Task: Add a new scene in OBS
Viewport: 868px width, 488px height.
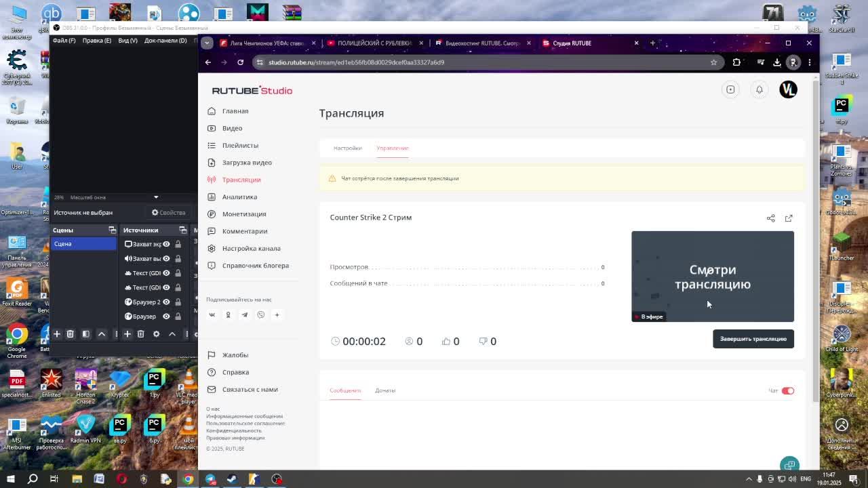Action: (57, 333)
